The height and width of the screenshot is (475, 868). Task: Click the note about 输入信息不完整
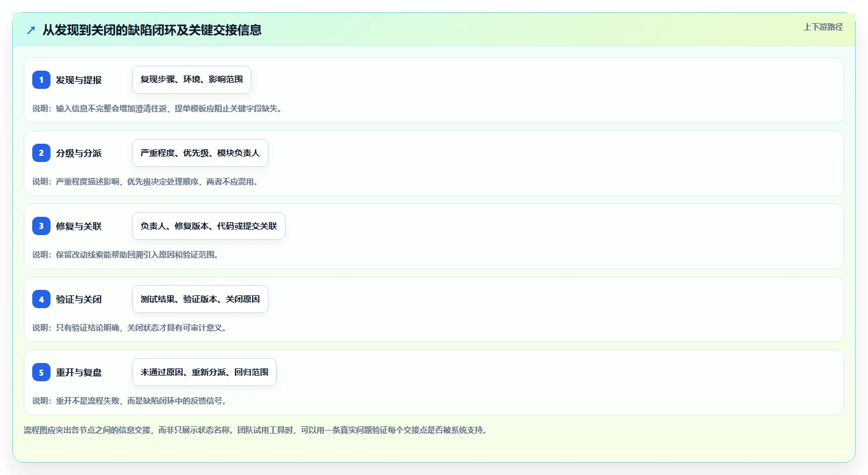pyautogui.click(x=157, y=108)
